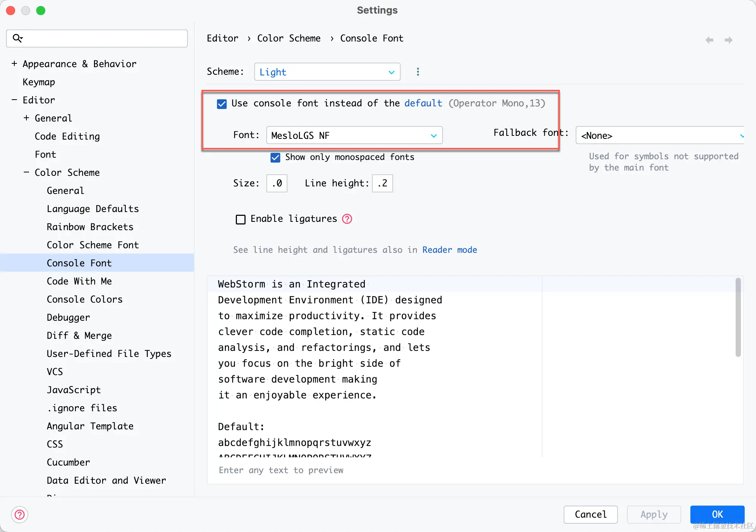Click the Size input field
Screen dimensions: 756x532
(x=277, y=183)
